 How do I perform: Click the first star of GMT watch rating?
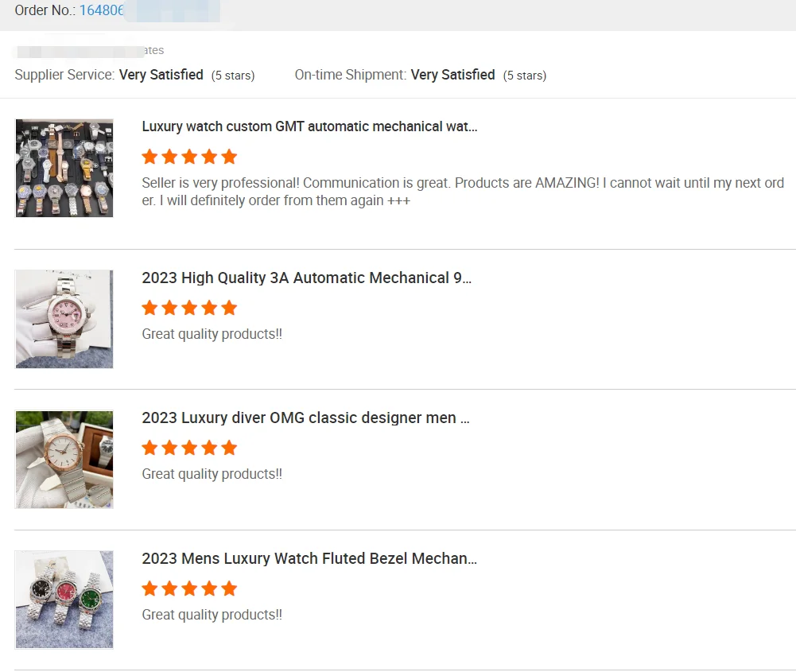tap(149, 157)
